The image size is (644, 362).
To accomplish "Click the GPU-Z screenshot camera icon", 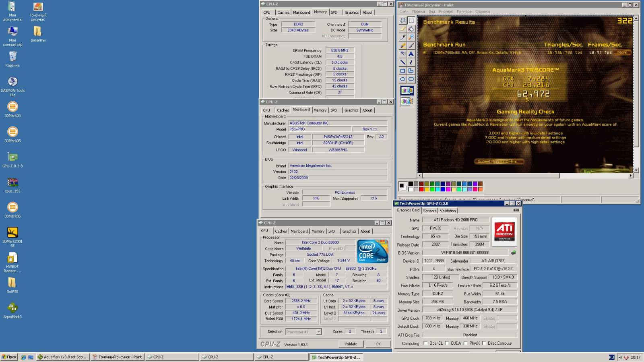I will click(516, 210).
